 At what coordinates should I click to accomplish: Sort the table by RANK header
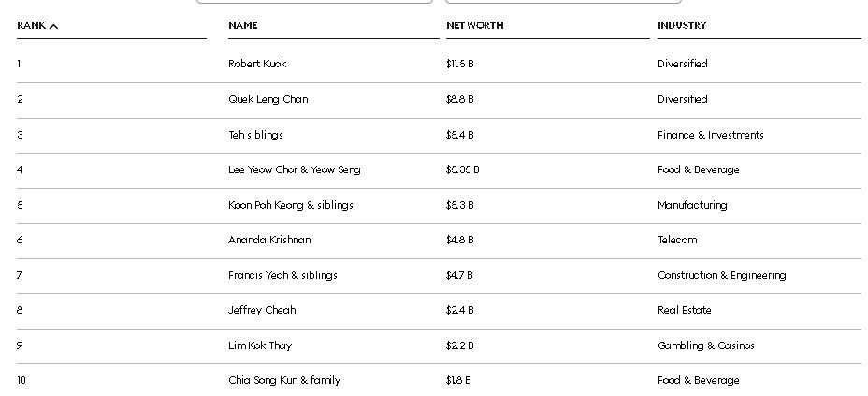tap(32, 25)
